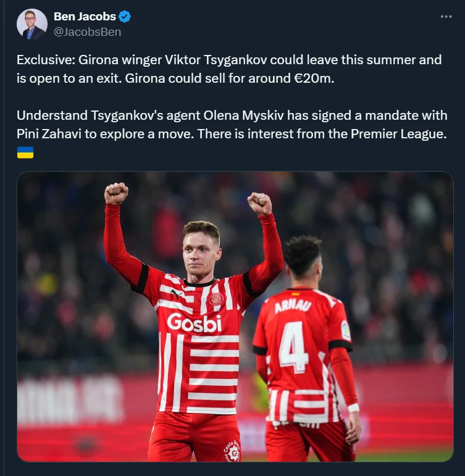Open the three-dot more options menu
Viewport: 465px width, 476px height.
point(446,17)
